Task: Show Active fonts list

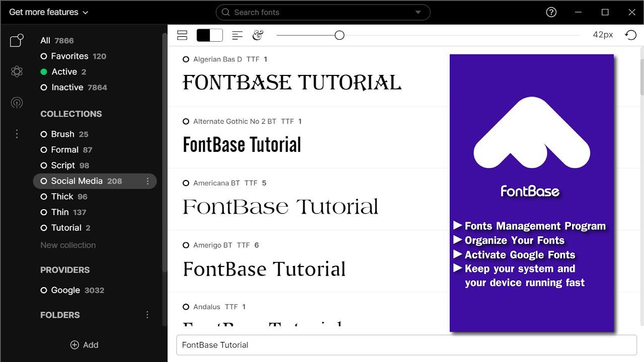Action: pos(64,72)
